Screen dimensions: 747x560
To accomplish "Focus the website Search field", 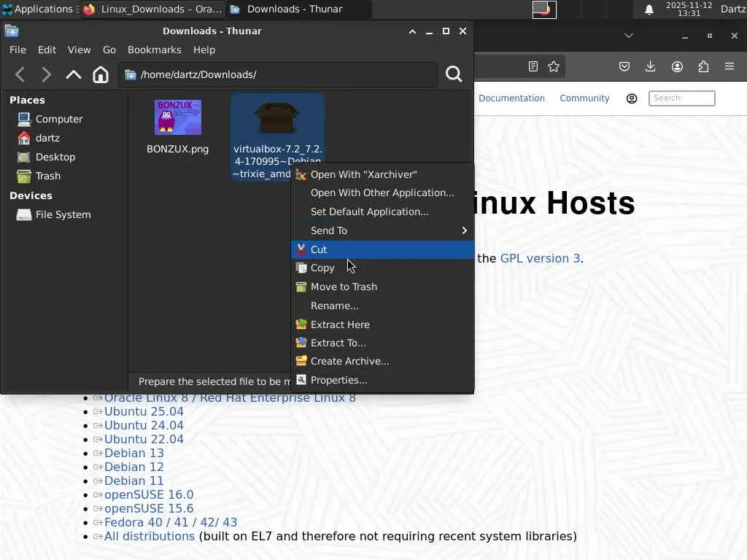I will point(682,98).
